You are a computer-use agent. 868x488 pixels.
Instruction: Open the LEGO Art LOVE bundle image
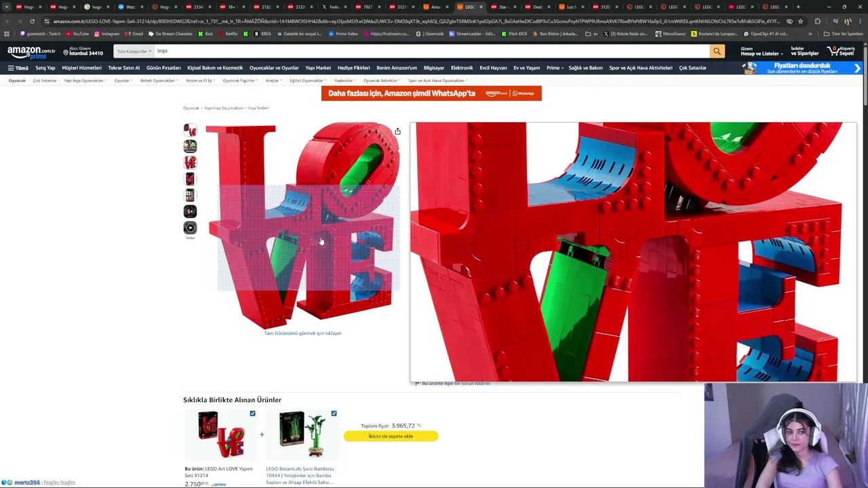coord(221,434)
